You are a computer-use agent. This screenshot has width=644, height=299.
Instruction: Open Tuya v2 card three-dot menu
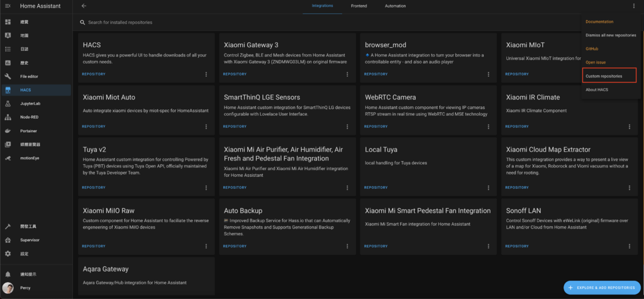tap(206, 188)
